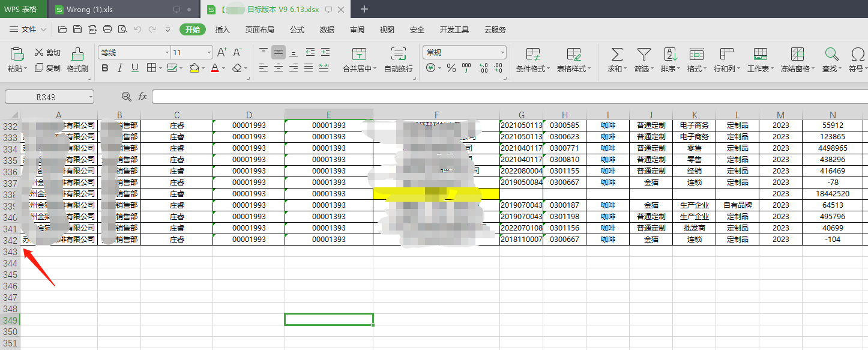This screenshot has height=350, width=868.
Task: Click the fx insert function icon
Action: (142, 96)
